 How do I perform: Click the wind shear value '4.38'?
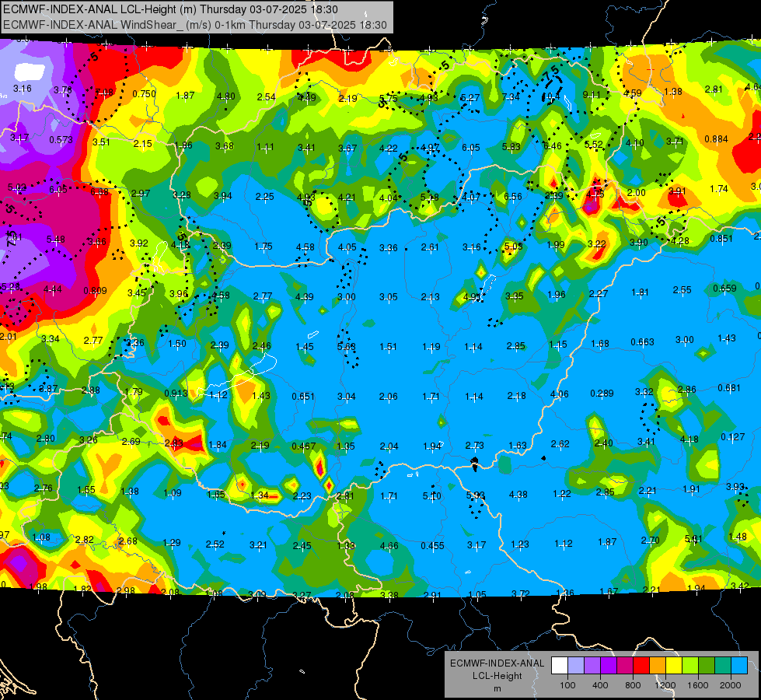518,495
